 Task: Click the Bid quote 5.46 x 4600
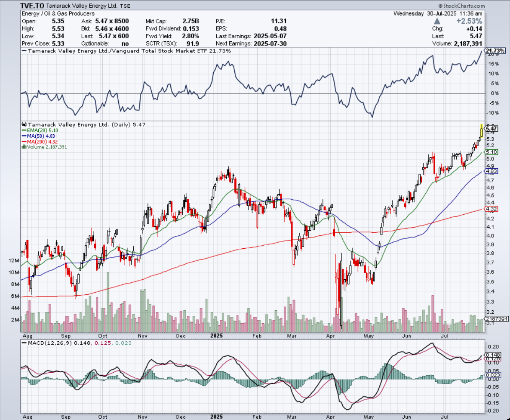(112, 29)
